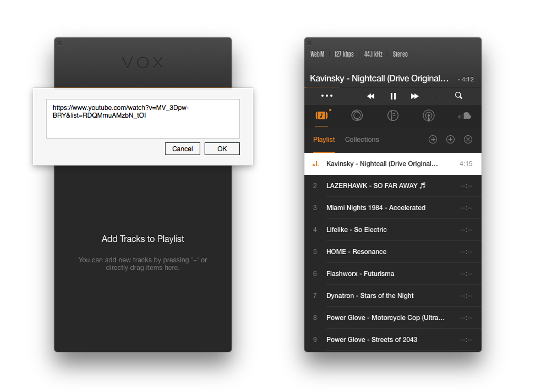554x392 pixels.
Task: Close the left VOX window
Action: coord(59,42)
